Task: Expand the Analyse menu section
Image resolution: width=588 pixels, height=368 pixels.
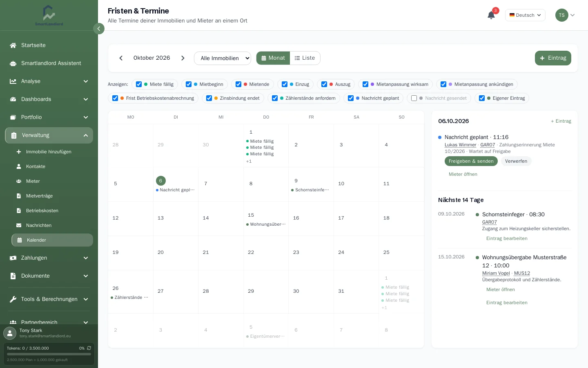Action: point(49,81)
